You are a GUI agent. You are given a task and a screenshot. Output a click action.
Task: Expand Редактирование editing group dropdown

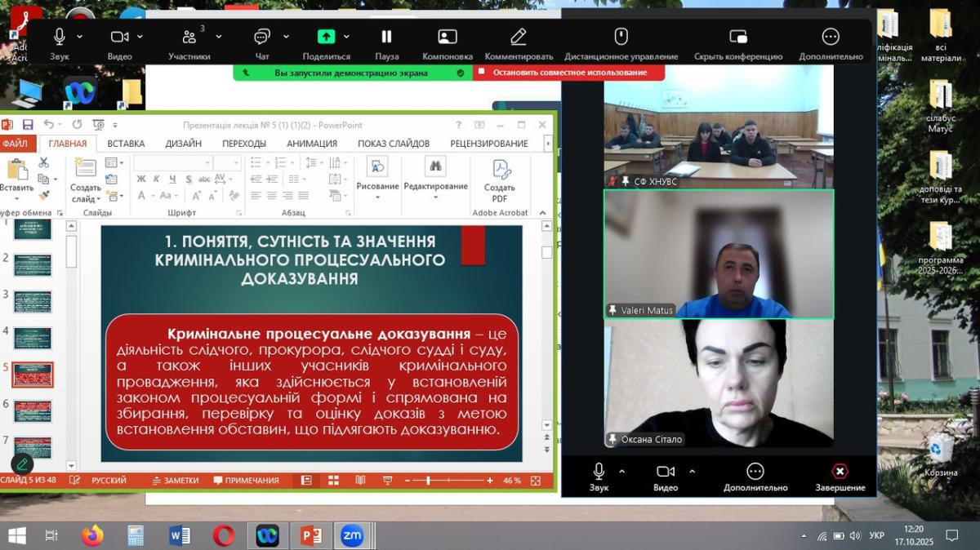pyautogui.click(x=435, y=179)
